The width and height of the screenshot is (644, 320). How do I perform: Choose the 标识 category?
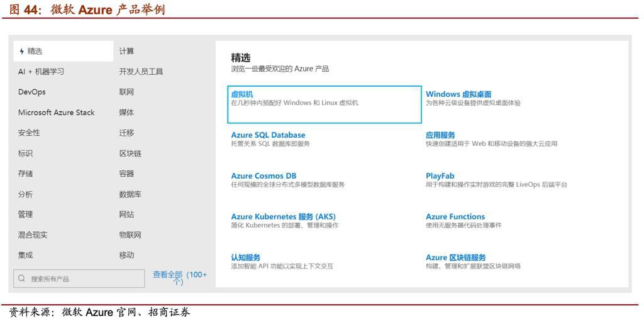pyautogui.click(x=25, y=153)
